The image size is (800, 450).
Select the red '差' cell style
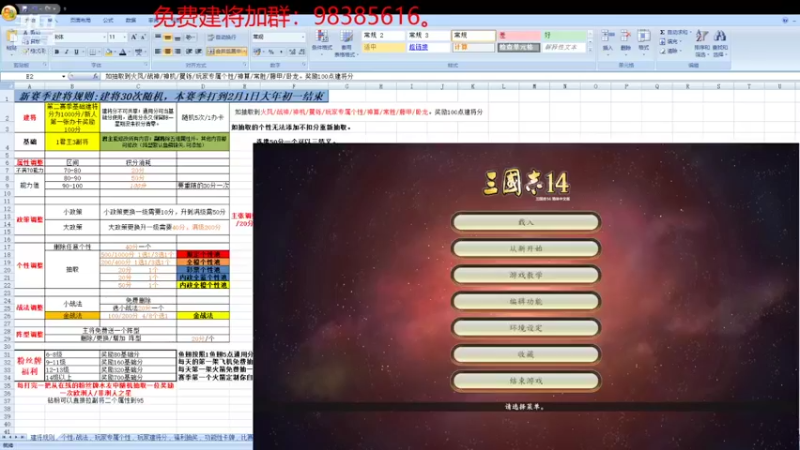[x=518, y=35]
